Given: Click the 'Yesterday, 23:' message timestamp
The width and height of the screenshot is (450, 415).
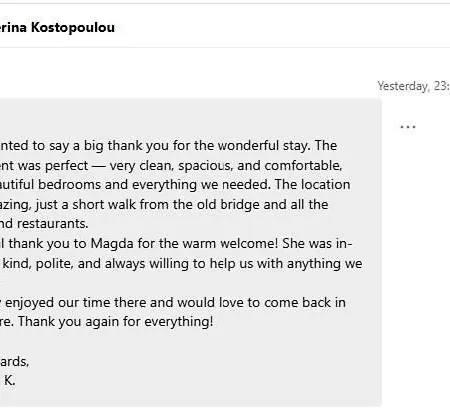Looking at the screenshot, I should point(414,86).
